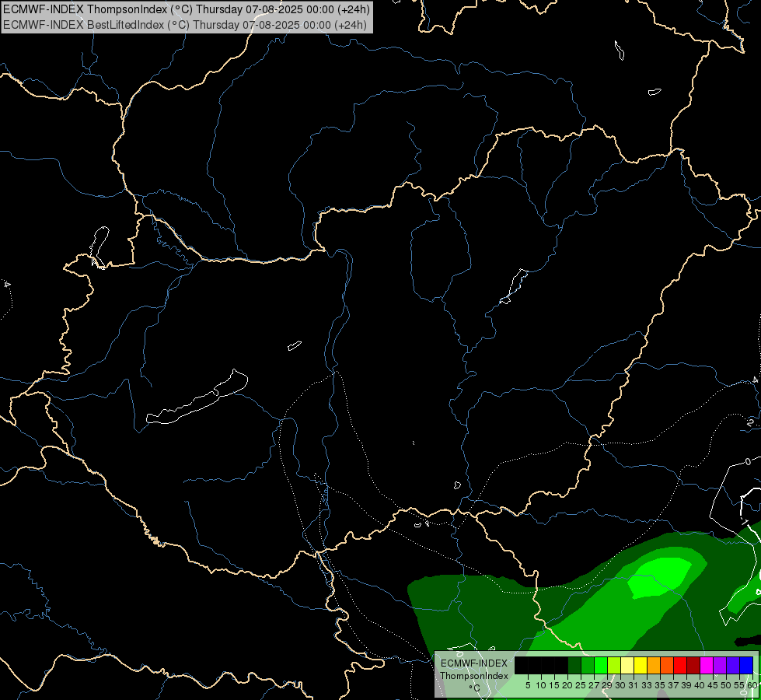Select the indigo 50–55 legend swatch
761x700 pixels.
(733, 665)
